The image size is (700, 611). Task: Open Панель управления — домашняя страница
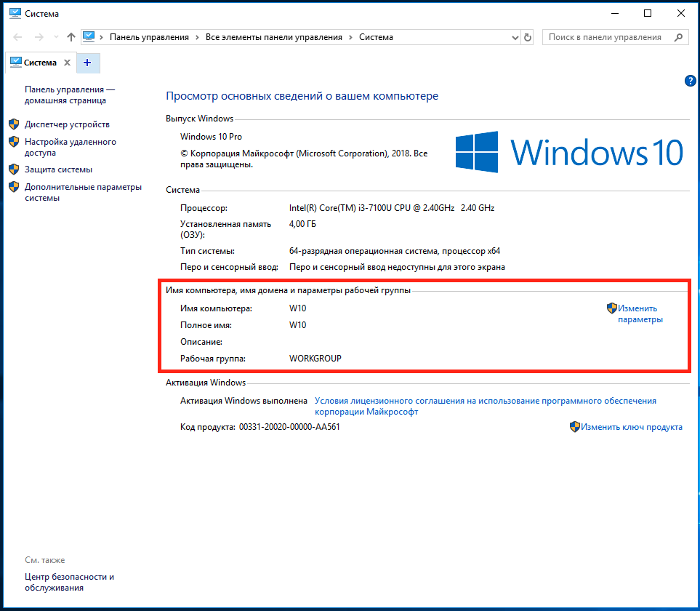point(70,95)
